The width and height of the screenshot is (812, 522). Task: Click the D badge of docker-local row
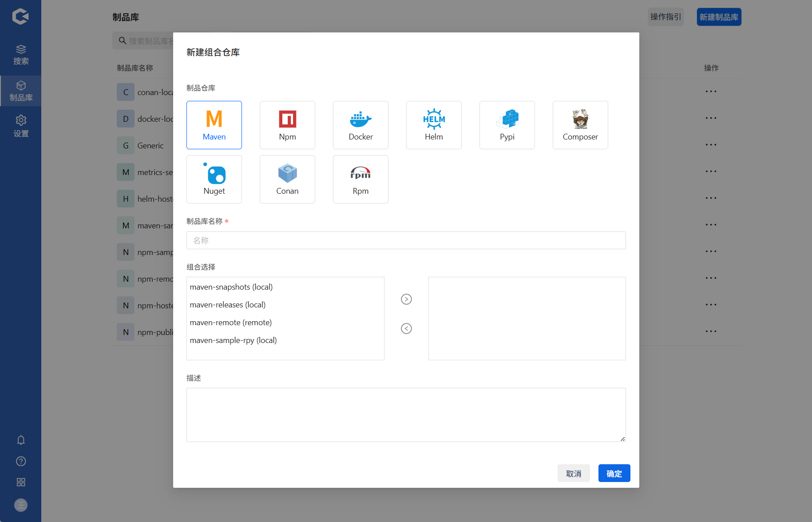(126, 119)
